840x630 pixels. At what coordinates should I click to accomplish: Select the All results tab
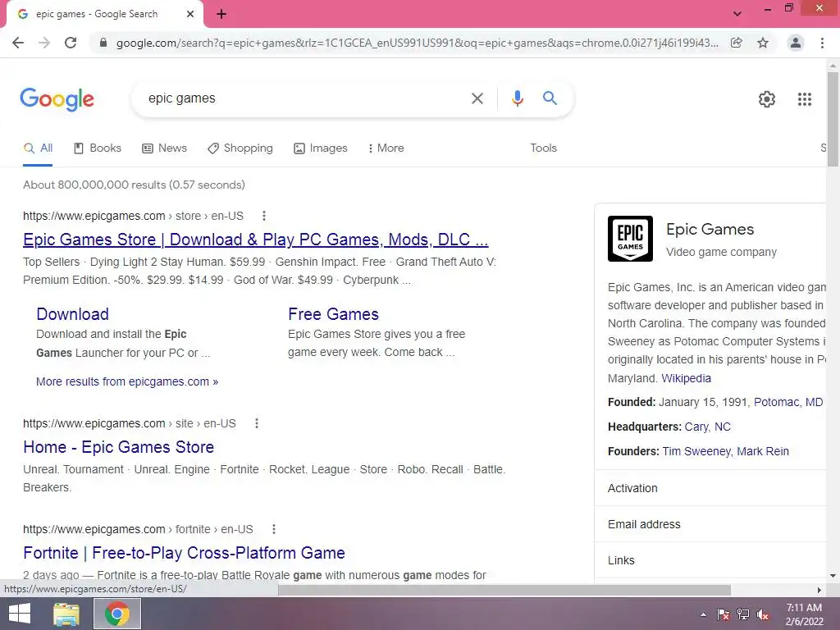[38, 148]
